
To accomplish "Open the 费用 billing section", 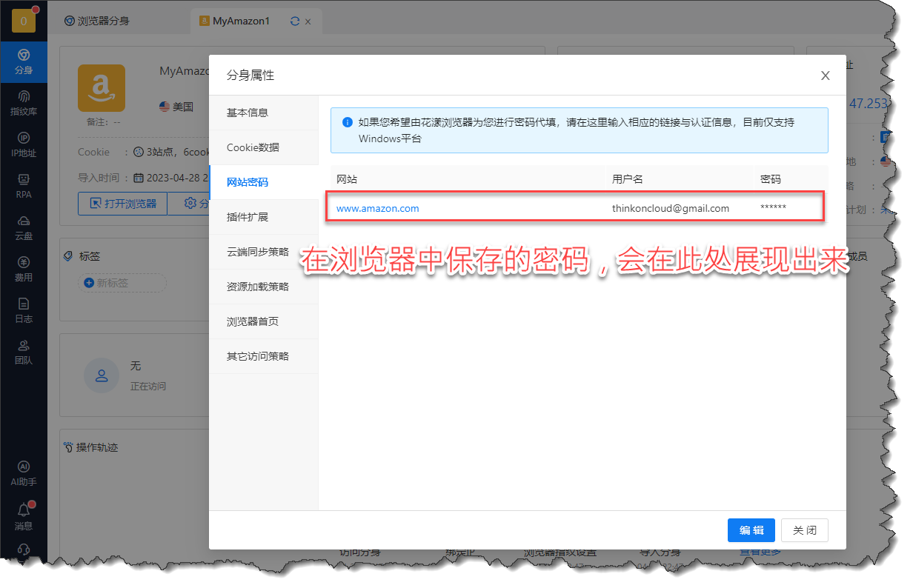I will 24,270.
